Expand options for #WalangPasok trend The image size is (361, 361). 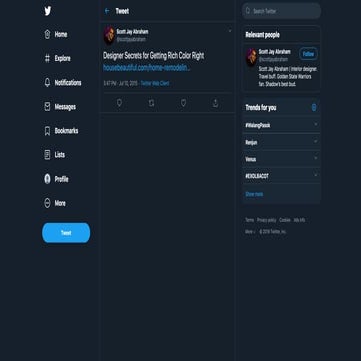click(x=316, y=124)
